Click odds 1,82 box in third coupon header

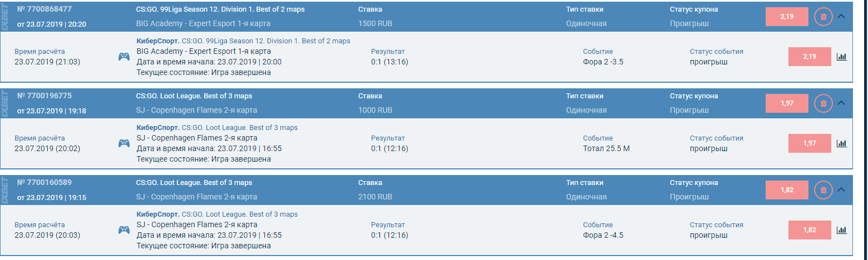pos(787,190)
